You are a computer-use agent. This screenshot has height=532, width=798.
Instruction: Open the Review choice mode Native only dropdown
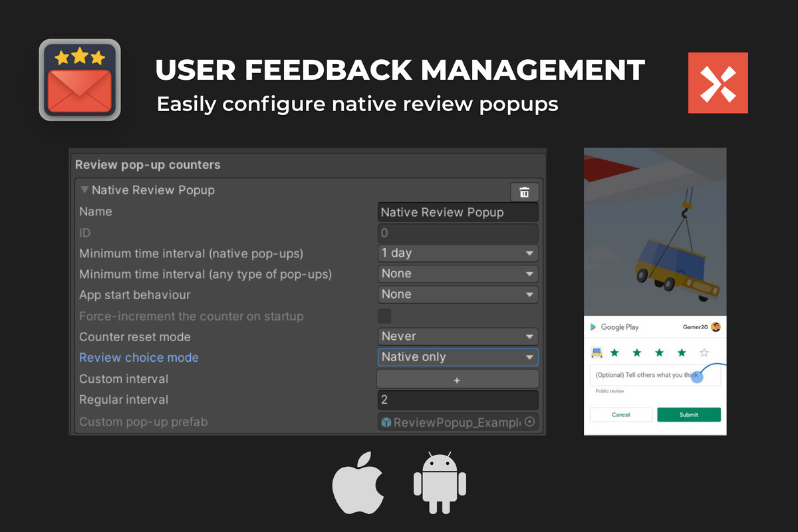(458, 357)
